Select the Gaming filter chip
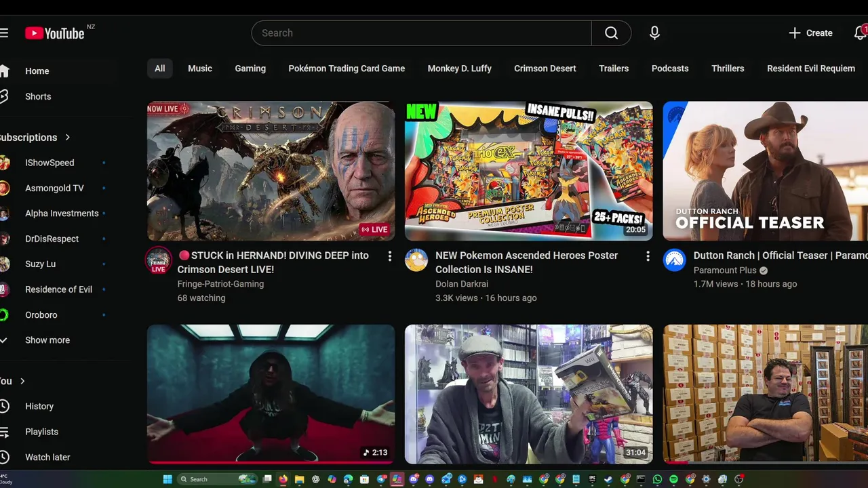The height and width of the screenshot is (488, 868). pyautogui.click(x=250, y=68)
